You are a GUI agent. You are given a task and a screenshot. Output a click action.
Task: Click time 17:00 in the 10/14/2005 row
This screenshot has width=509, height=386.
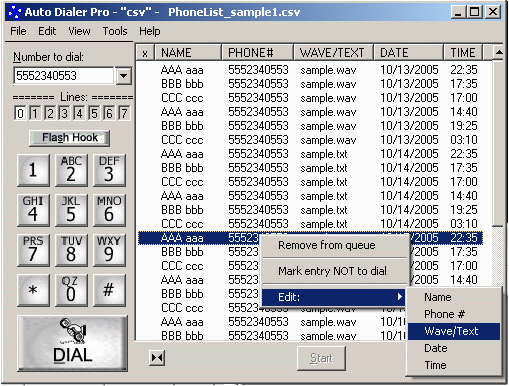pos(464,182)
